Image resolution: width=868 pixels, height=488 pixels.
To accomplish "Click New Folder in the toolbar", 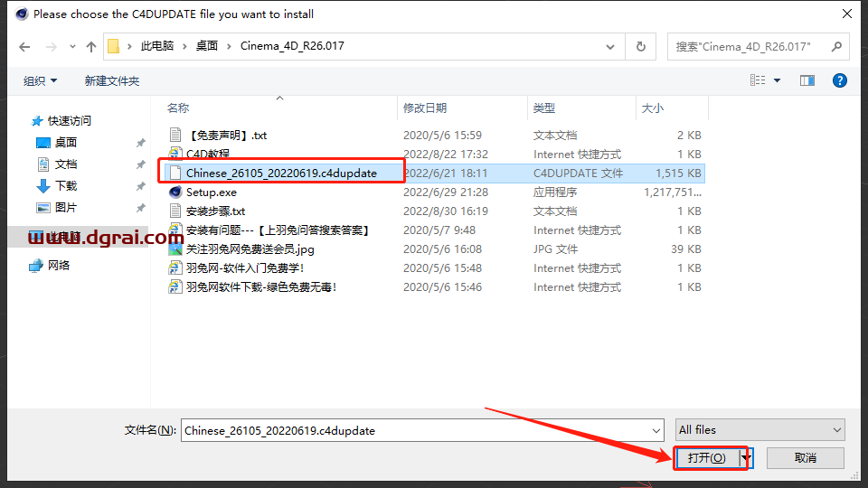I will coord(112,80).
